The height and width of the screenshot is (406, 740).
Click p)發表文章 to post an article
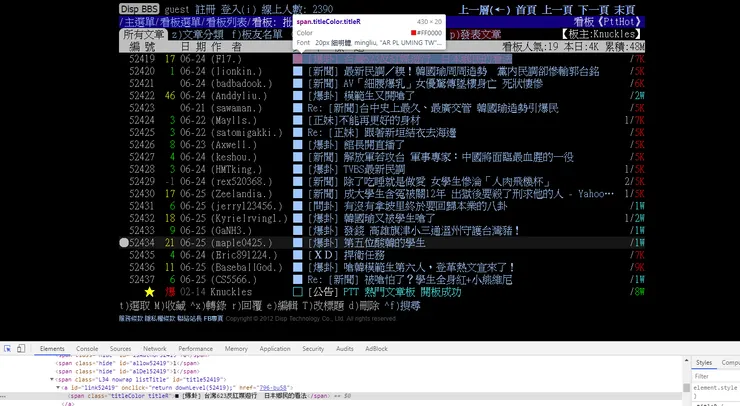(475, 34)
